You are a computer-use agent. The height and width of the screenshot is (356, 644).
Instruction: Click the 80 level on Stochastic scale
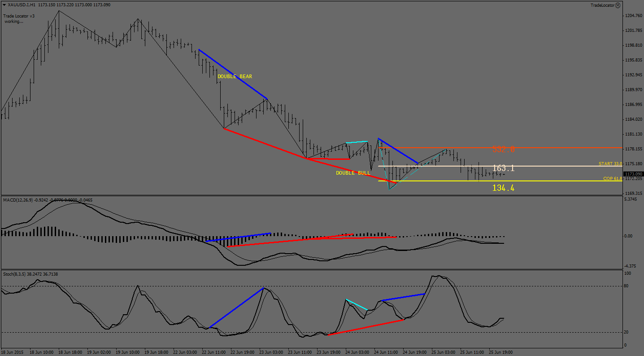point(626,286)
